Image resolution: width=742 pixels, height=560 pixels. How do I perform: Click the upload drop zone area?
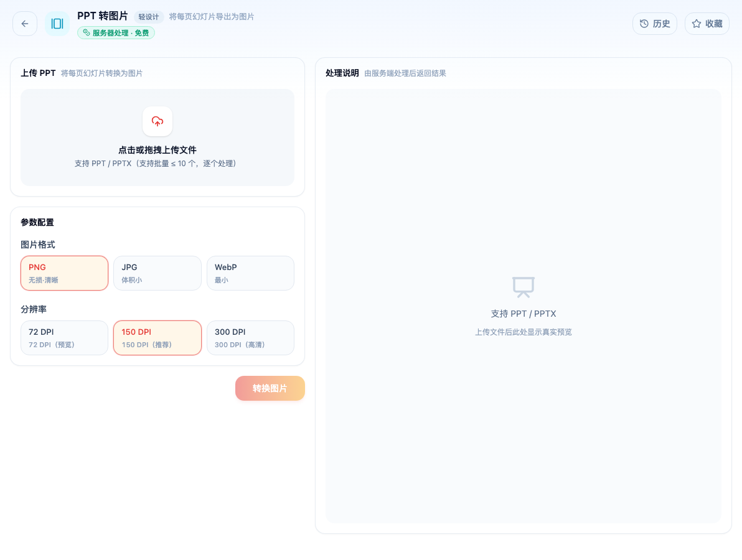click(157, 137)
